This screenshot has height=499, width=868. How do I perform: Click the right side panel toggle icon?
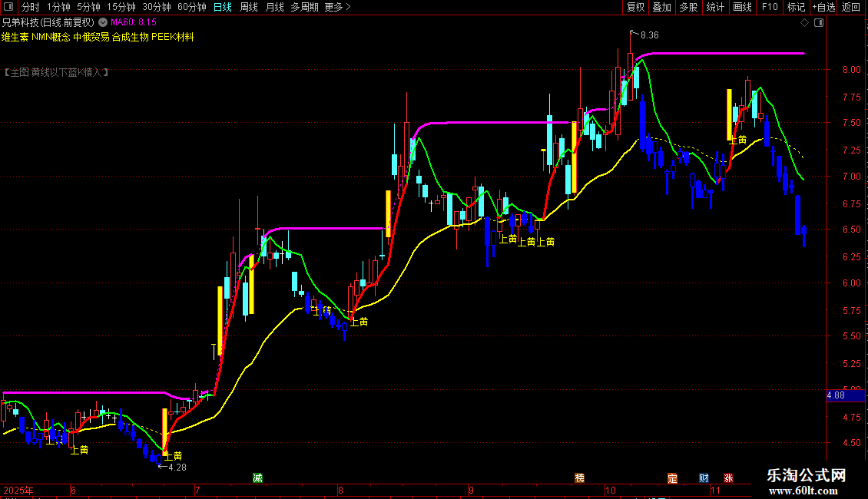pos(819,23)
